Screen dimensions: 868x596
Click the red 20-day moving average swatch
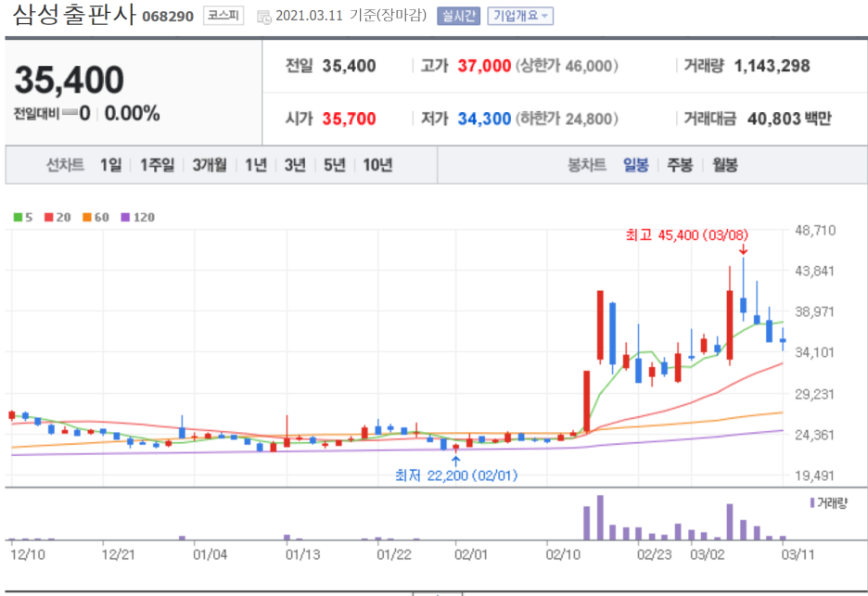click(x=49, y=218)
